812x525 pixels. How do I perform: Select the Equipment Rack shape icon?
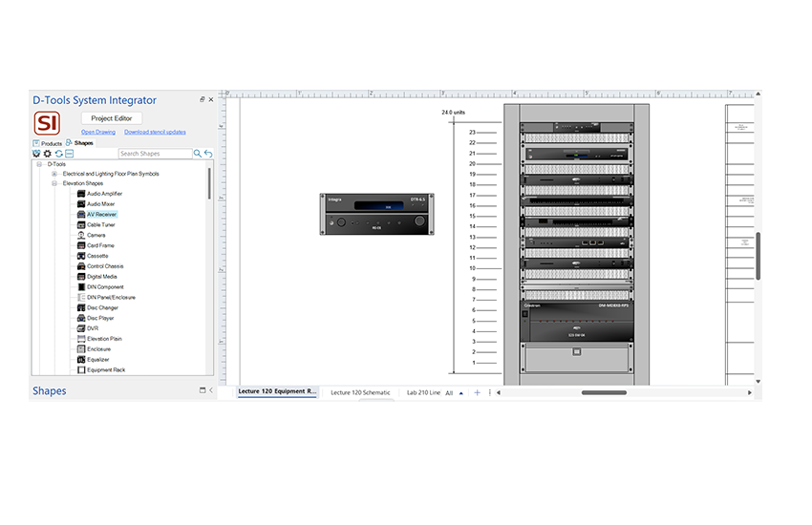pos(81,369)
